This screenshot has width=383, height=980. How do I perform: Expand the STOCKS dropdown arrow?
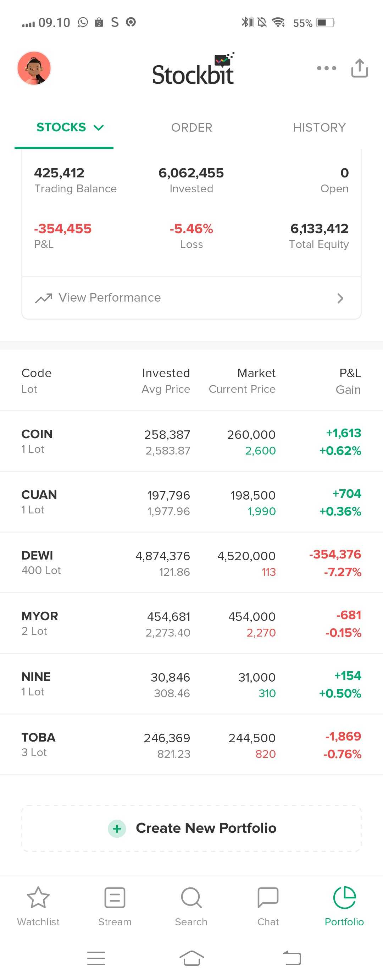click(x=99, y=127)
